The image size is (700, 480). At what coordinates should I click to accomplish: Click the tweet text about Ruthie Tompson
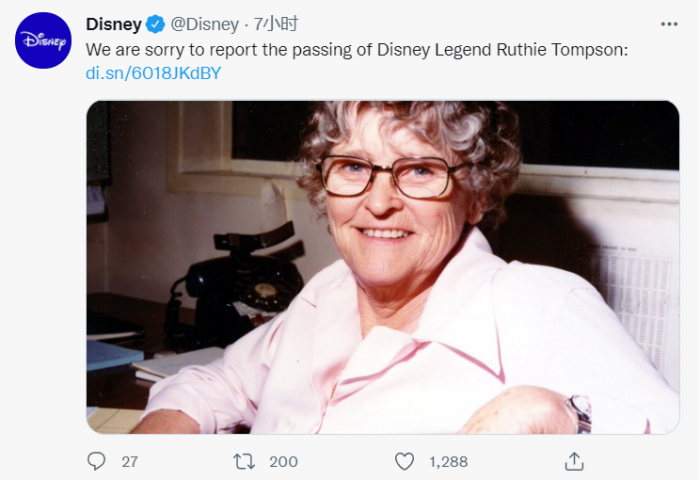[x=356, y=49]
